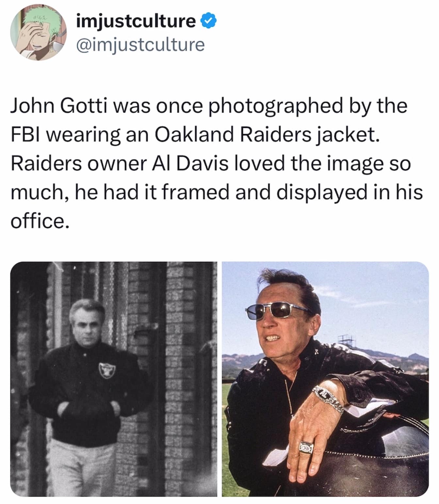Click the words 'Oakland Raiders jacket'

tap(267, 134)
